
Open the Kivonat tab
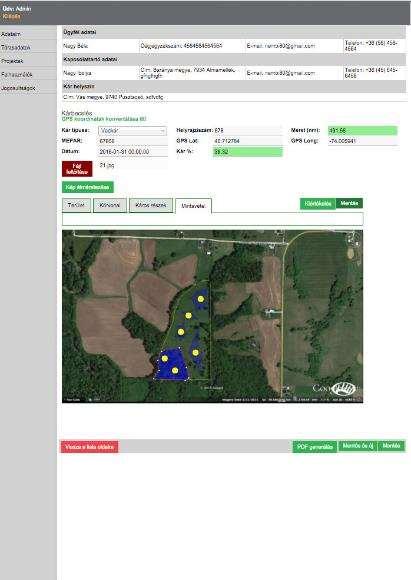tap(110, 205)
